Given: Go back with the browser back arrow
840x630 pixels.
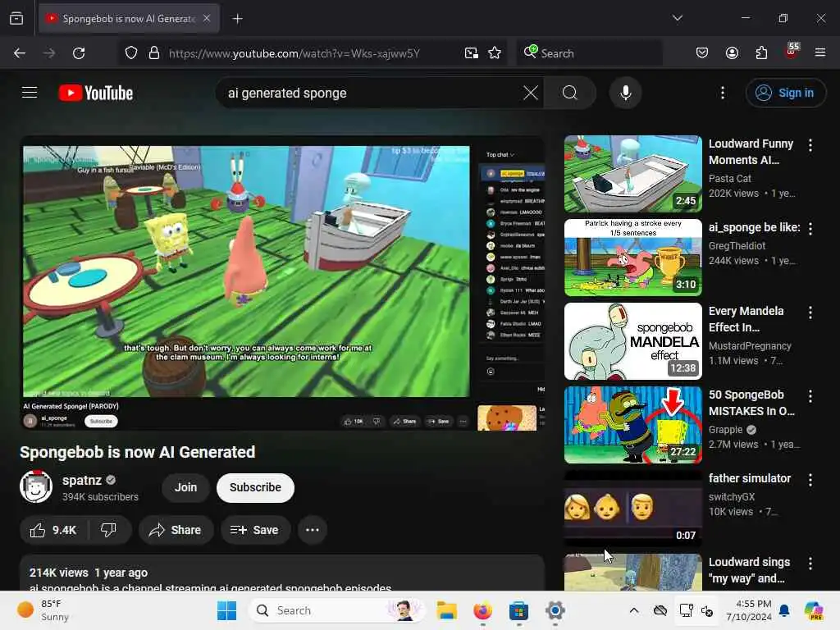Looking at the screenshot, I should (x=20, y=53).
